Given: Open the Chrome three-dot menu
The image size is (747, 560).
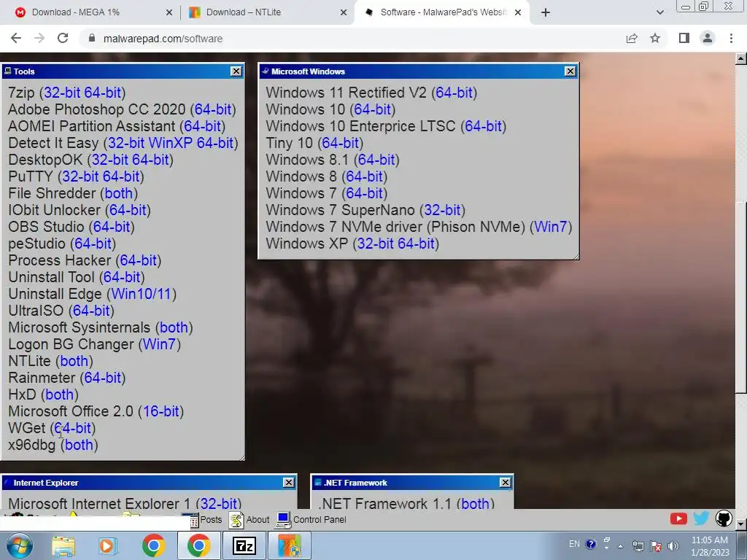Looking at the screenshot, I should pyautogui.click(x=731, y=38).
